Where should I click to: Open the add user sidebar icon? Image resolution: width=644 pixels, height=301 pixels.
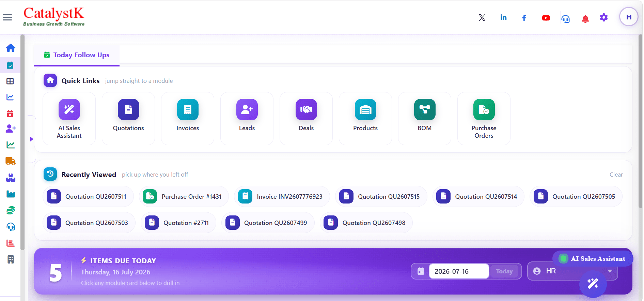(x=11, y=129)
